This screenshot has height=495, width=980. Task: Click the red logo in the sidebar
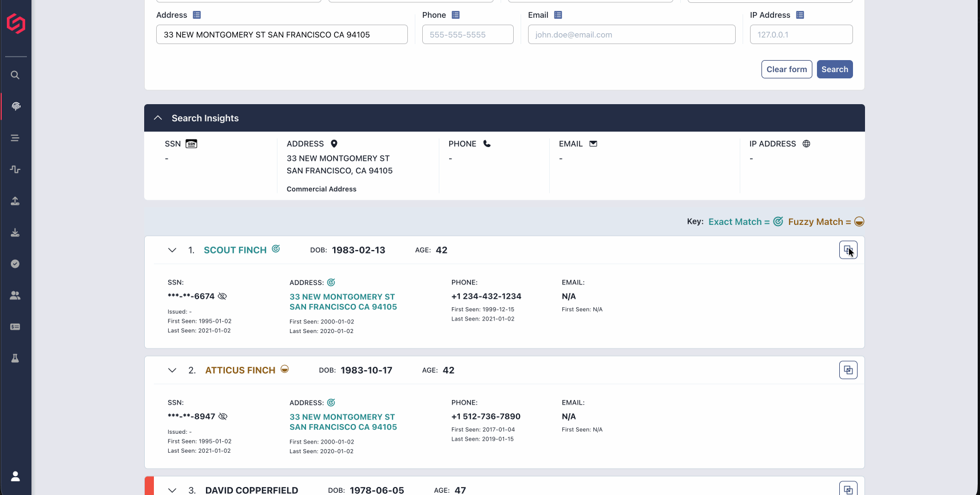[16, 23]
